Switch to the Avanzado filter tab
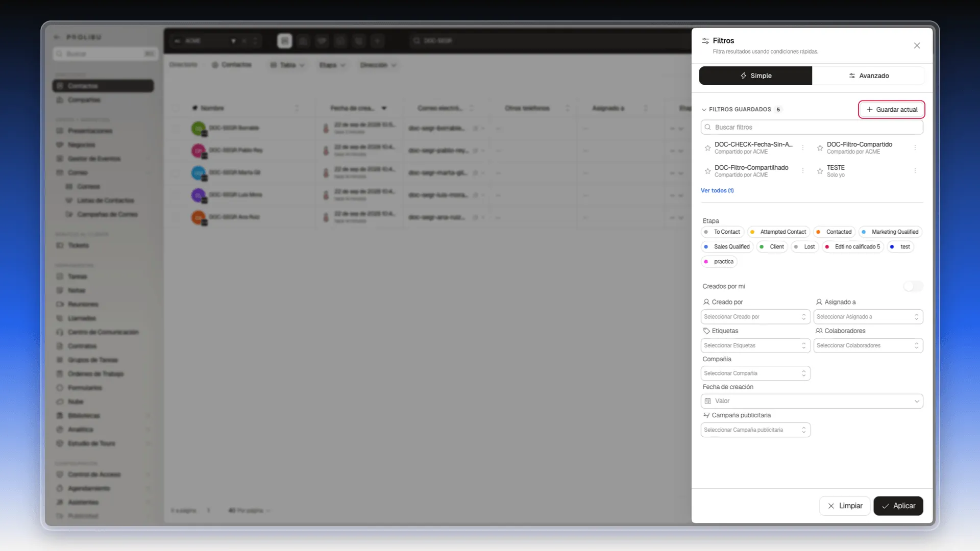980x551 pixels. (868, 76)
